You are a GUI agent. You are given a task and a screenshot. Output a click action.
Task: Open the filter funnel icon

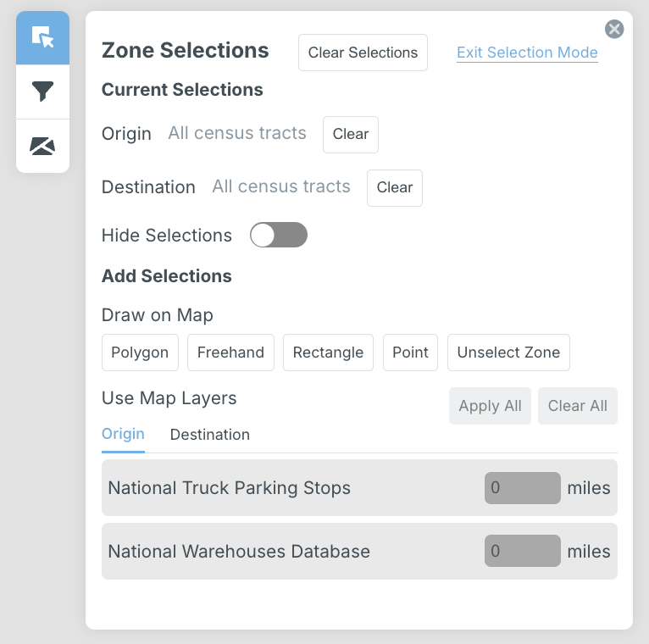pyautogui.click(x=42, y=92)
